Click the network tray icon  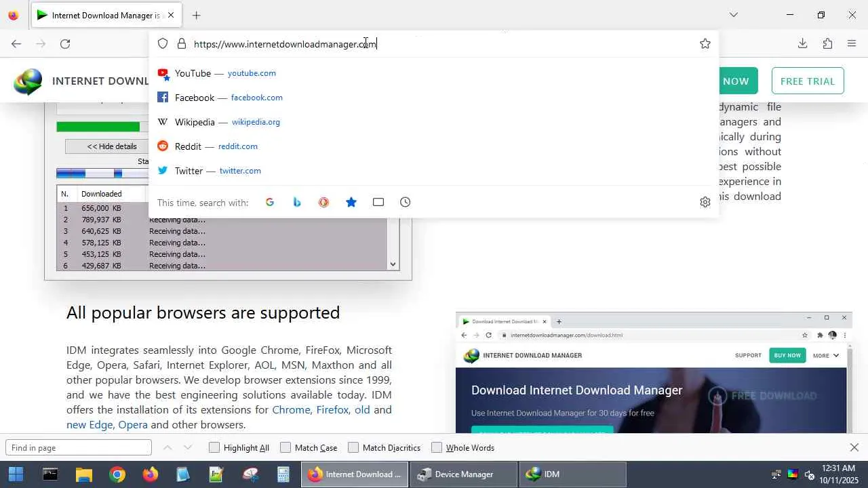(776, 474)
